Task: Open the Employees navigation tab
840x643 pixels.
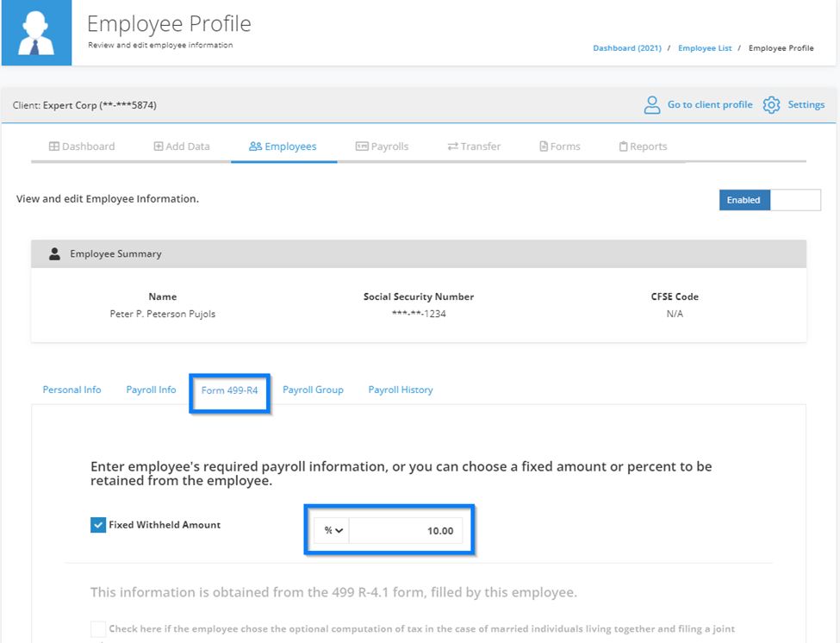Action: tap(283, 147)
